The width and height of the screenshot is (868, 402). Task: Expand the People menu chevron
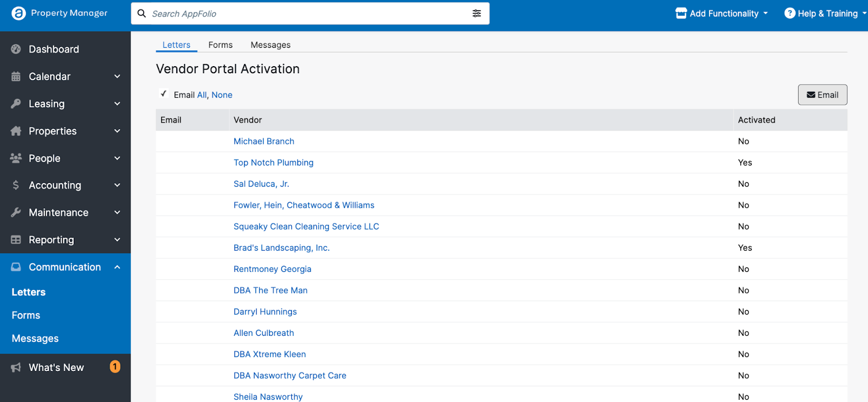[x=117, y=158]
